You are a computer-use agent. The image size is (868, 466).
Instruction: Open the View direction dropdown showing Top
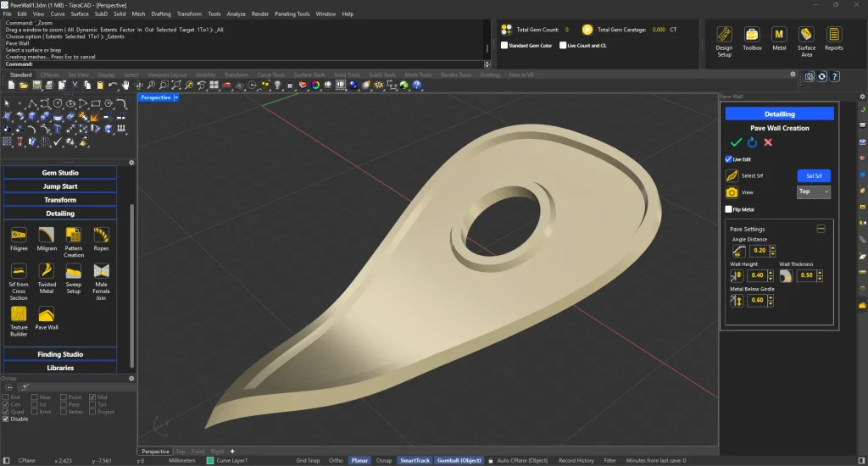point(814,192)
